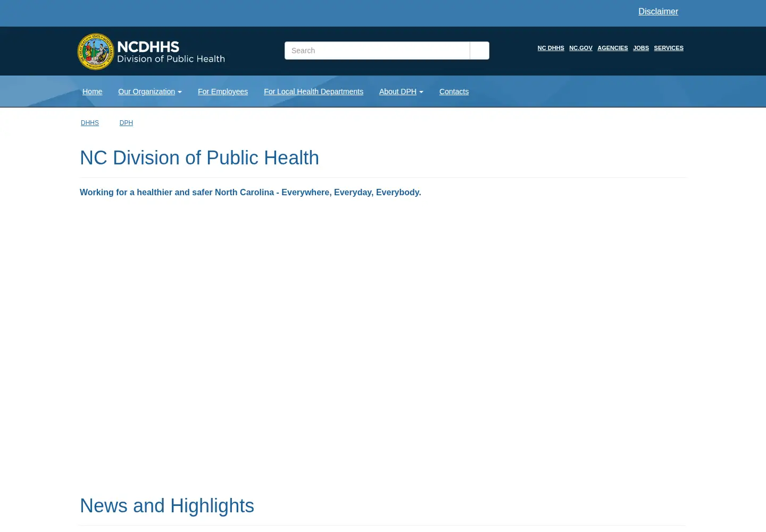This screenshot has width=766, height=532.
Task: Open the NC.GOV link
Action: (x=581, y=48)
